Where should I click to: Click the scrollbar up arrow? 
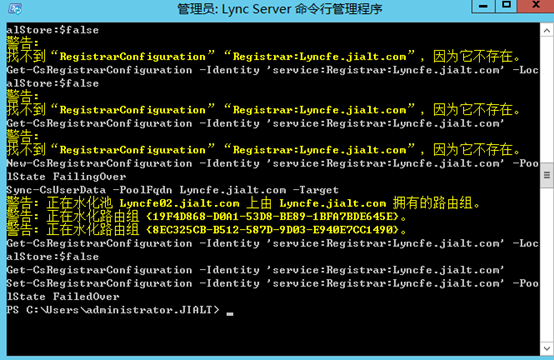(x=547, y=31)
